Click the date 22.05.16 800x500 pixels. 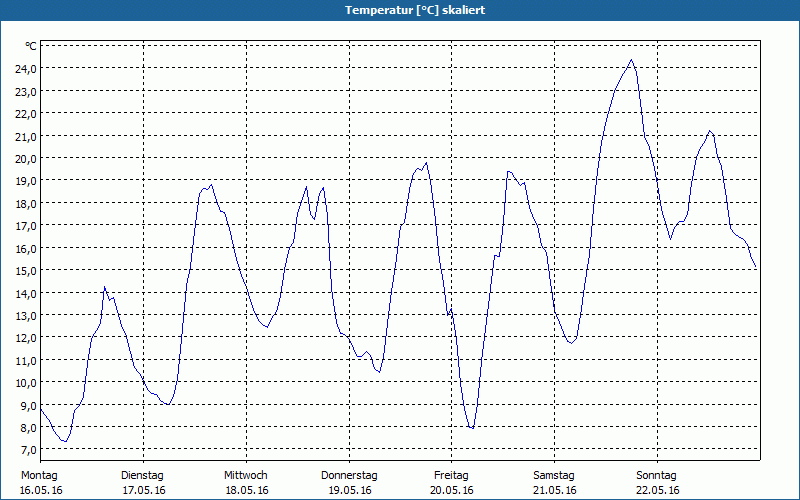pyautogui.click(x=658, y=490)
